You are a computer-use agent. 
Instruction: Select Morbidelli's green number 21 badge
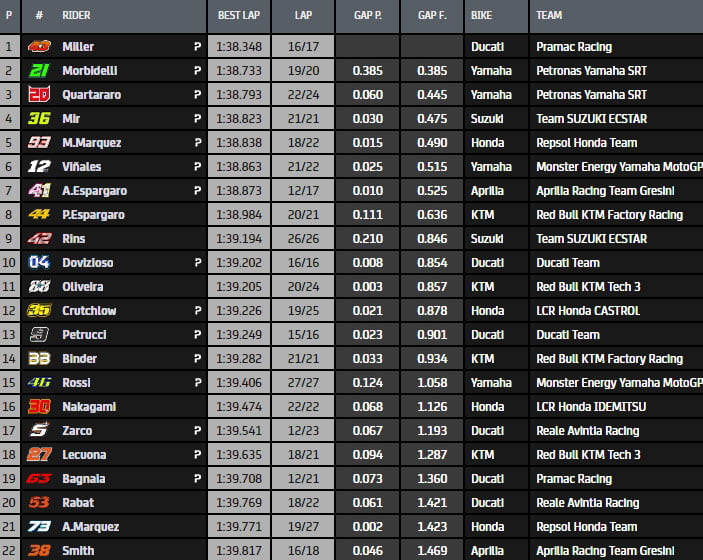(39, 71)
